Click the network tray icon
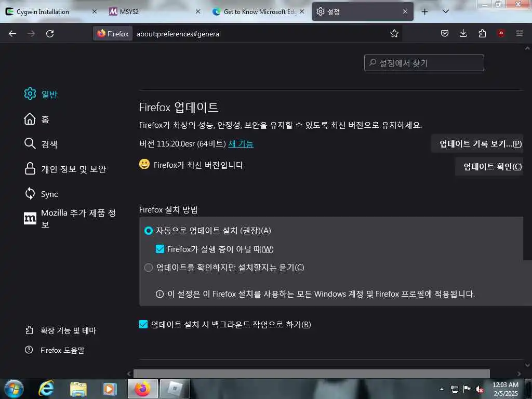 pos(454,389)
